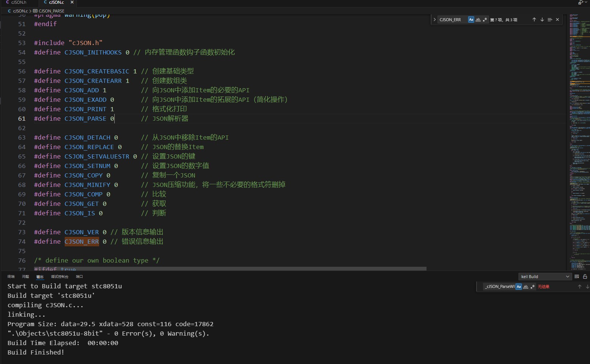Click CJSON_PARSE macro on line 61
The width and height of the screenshot is (590, 364).
pyautogui.click(x=86, y=118)
